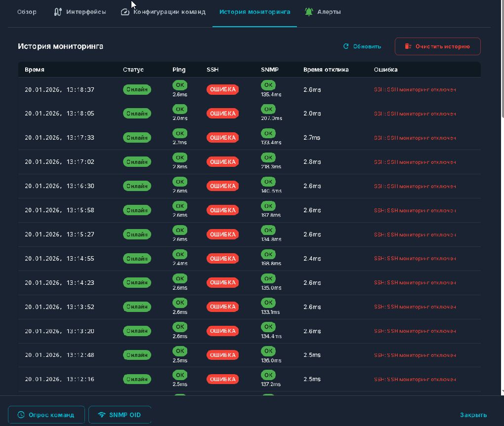504x426 pixels.
Task: Click the Время column header
Action: point(35,70)
